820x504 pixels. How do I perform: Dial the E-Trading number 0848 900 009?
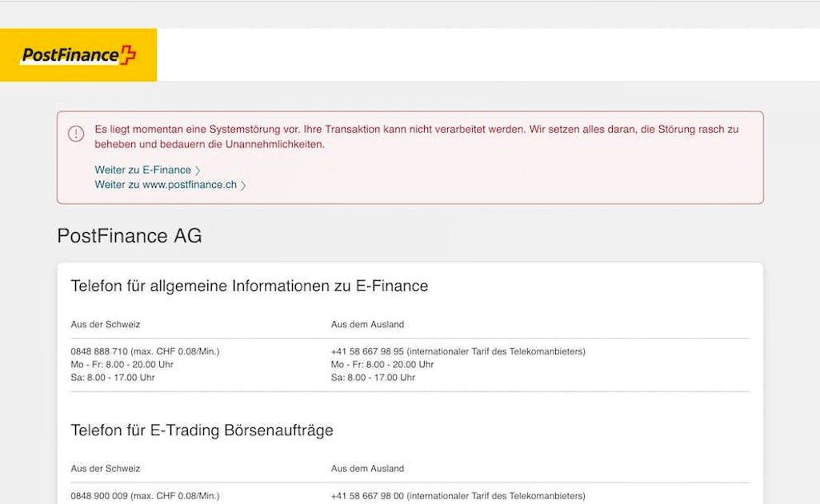click(98, 494)
